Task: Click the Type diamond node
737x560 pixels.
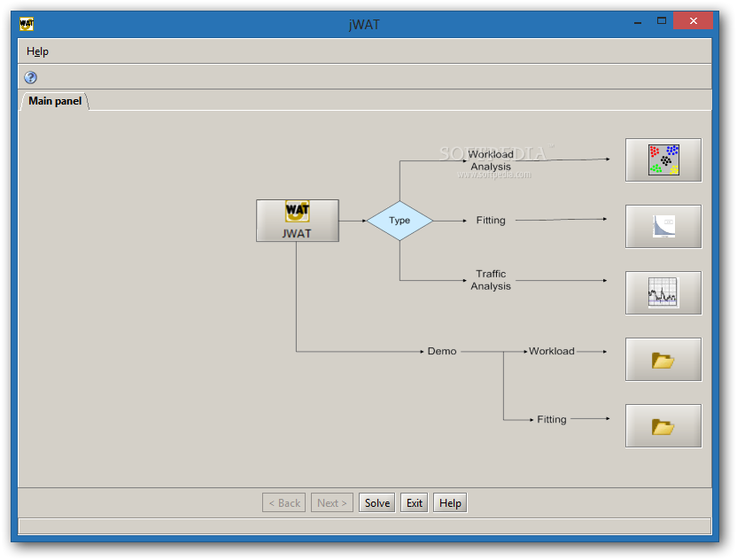Action: click(x=400, y=221)
